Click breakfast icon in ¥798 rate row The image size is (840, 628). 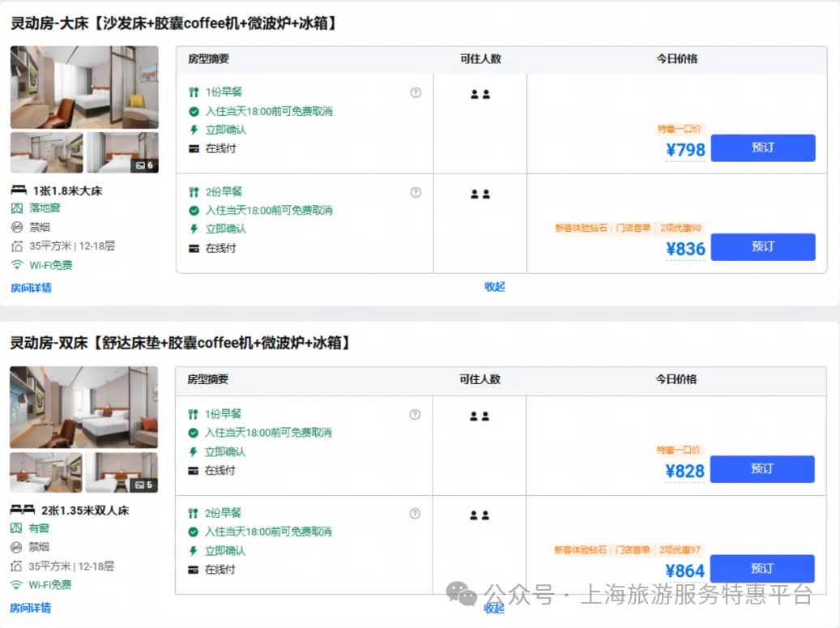(x=194, y=92)
